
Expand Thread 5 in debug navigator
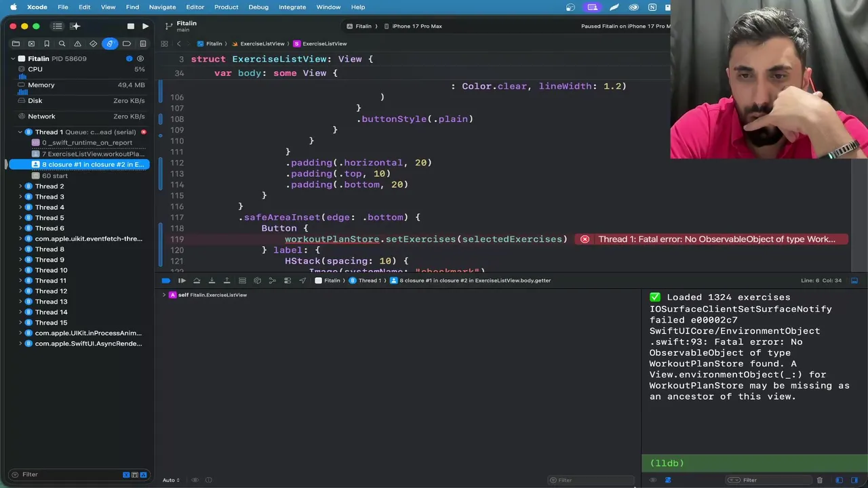(x=20, y=218)
